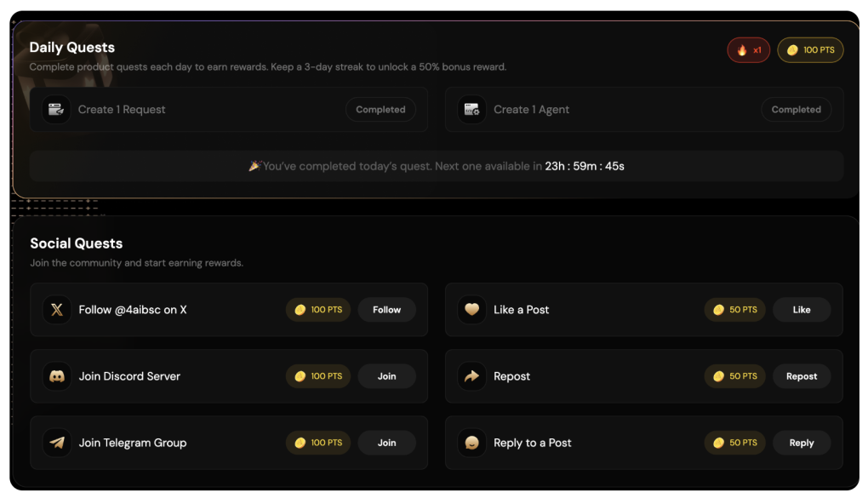868x498 pixels.
Task: Click the heart icon for Like a Post
Action: [471, 310]
